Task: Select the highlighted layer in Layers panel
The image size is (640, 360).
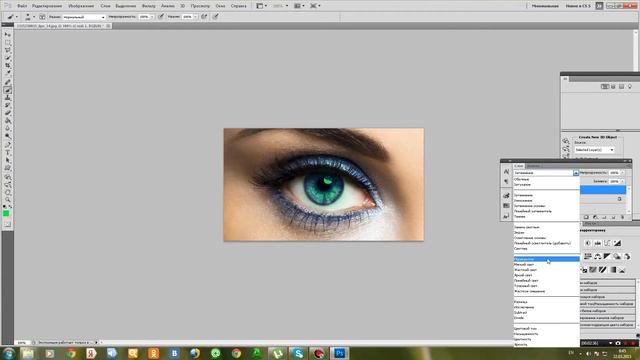Action: (603, 190)
